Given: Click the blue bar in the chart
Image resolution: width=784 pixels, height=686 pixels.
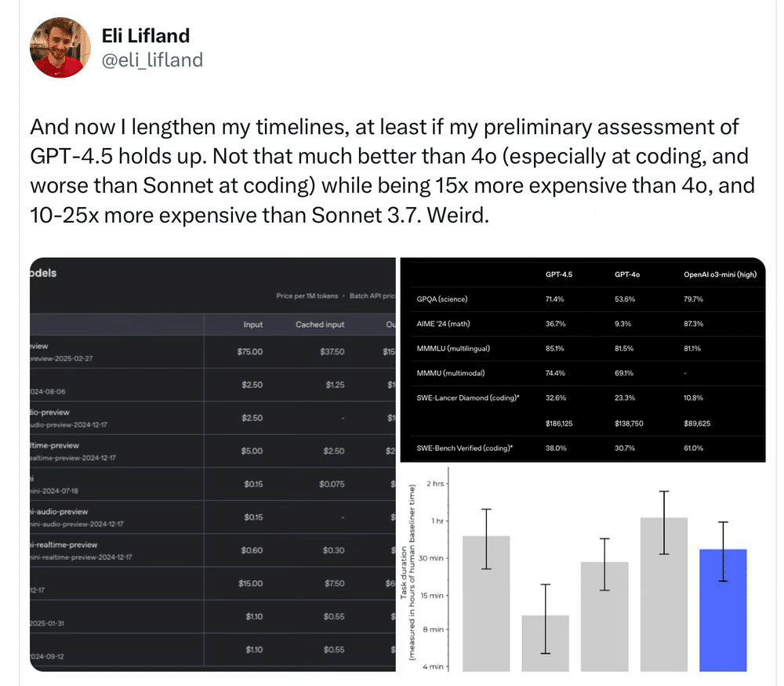Looking at the screenshot, I should tap(723, 610).
